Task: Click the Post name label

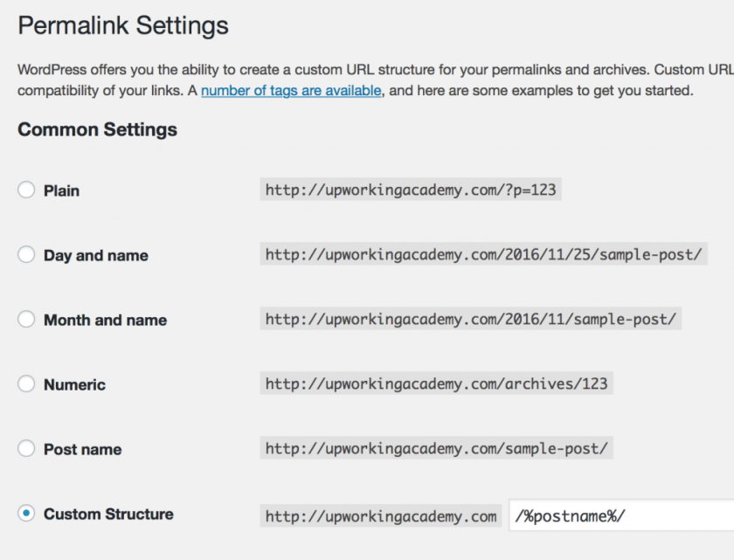Action: click(x=82, y=449)
